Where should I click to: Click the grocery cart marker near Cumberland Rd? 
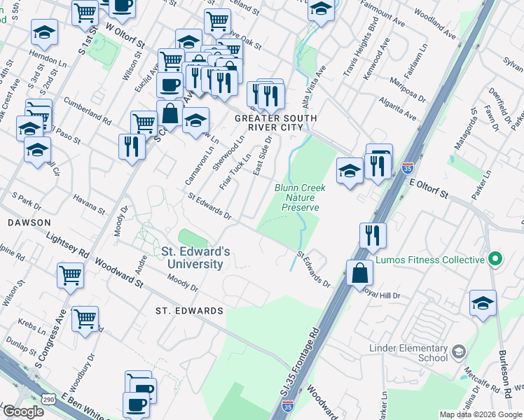coord(144,124)
